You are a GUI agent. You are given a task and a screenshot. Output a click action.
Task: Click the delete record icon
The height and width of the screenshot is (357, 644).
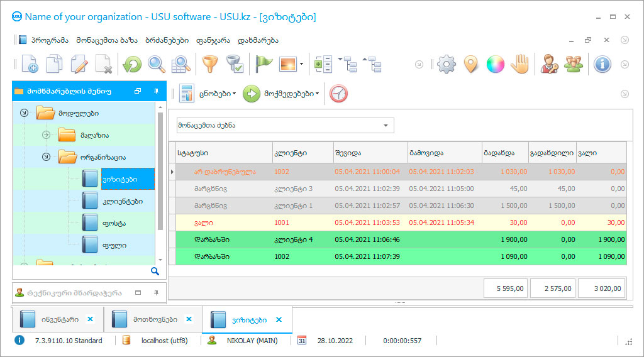coord(104,64)
